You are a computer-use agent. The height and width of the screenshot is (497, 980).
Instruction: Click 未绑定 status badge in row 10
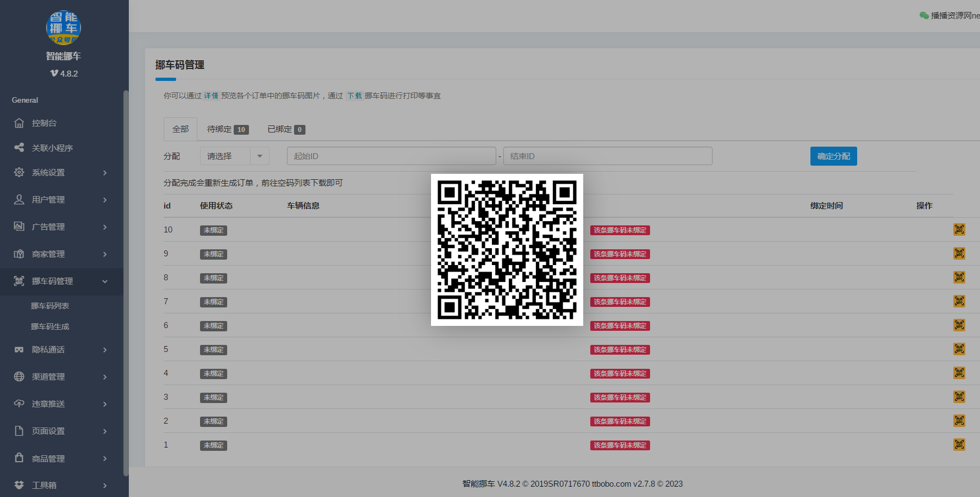coord(214,230)
